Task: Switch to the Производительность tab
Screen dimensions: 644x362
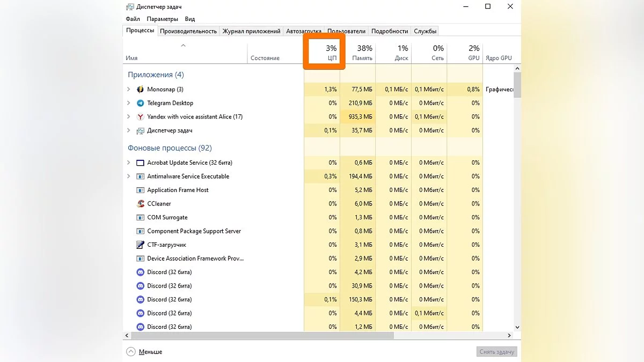Action: click(x=188, y=31)
